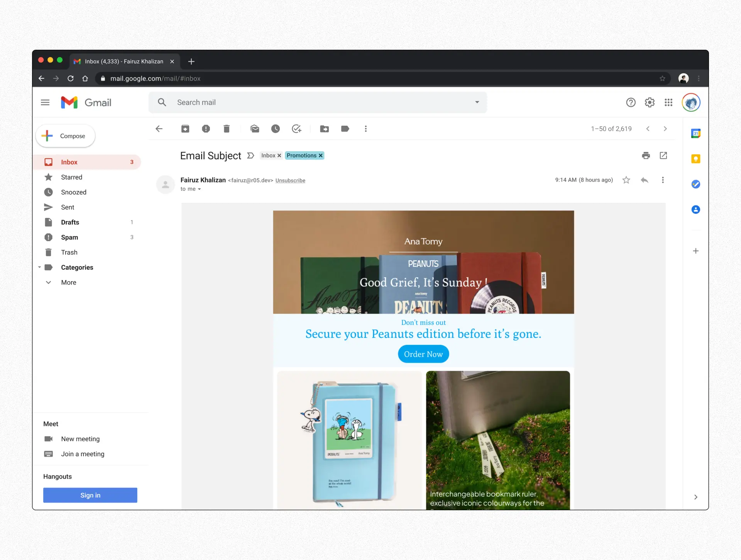Expand recipient details next to 'to me'
The image size is (741, 560).
pos(199,189)
